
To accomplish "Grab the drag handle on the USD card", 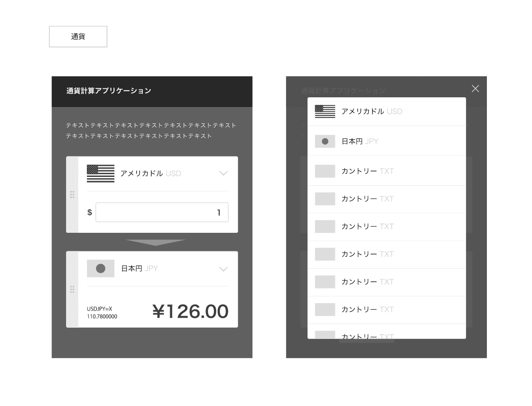I will tap(72, 194).
